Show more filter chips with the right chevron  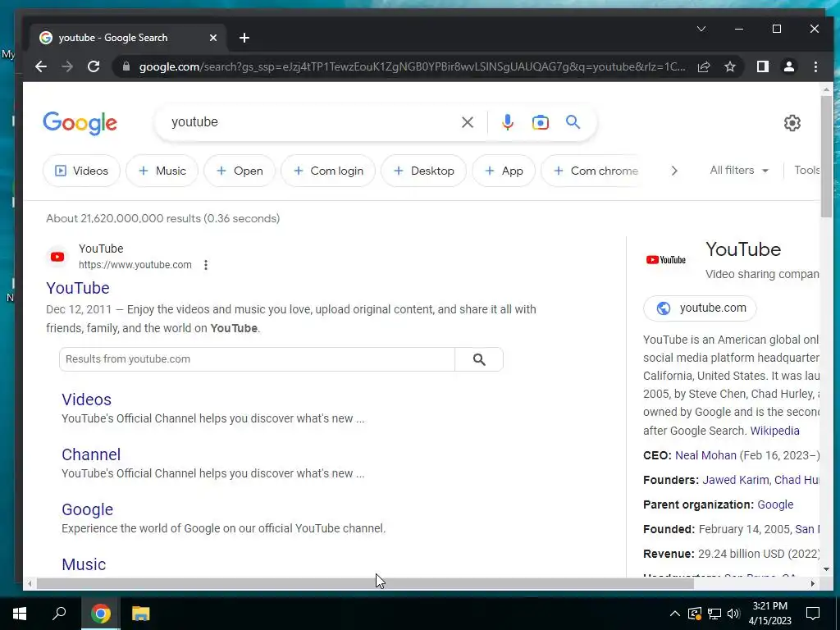pos(674,171)
